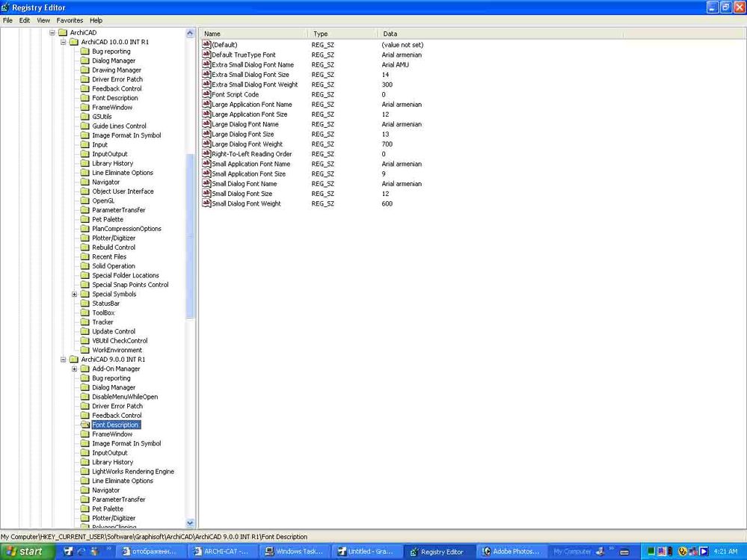Switch to the Untitled - Gra... taskbar button

pos(367,552)
